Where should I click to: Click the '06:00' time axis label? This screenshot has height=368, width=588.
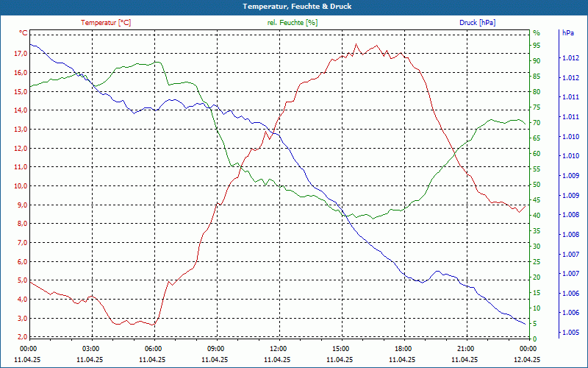[154, 349]
